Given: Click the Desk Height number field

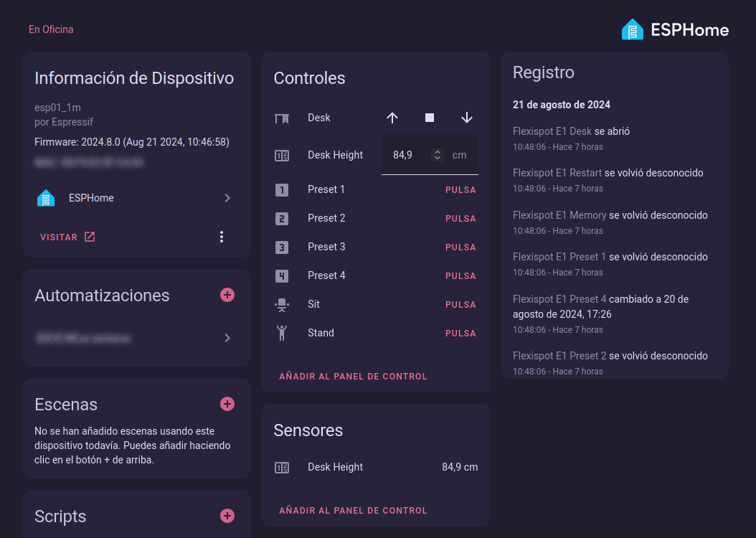Looking at the screenshot, I should pyautogui.click(x=407, y=155).
